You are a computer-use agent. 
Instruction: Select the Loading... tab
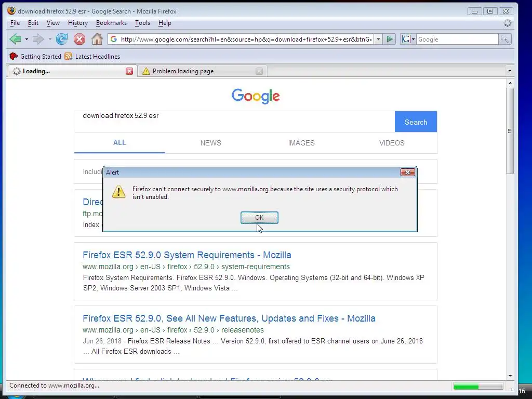pyautogui.click(x=72, y=71)
